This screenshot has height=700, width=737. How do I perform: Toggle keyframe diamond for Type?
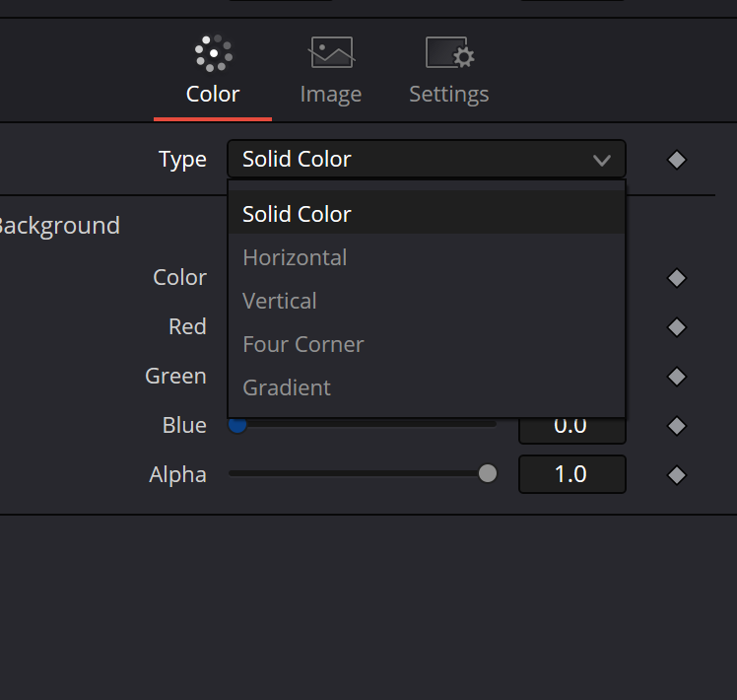click(x=677, y=160)
